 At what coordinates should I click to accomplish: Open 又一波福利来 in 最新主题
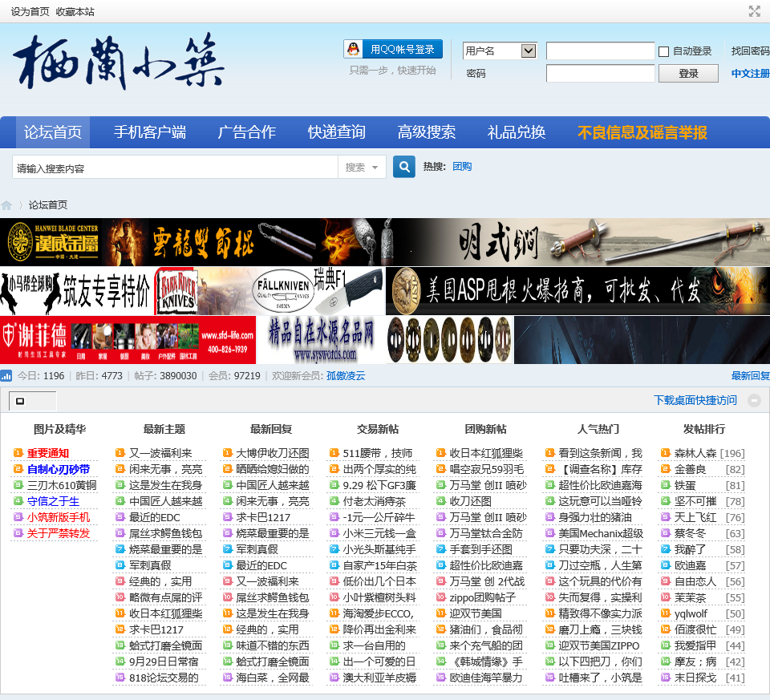pos(160,453)
